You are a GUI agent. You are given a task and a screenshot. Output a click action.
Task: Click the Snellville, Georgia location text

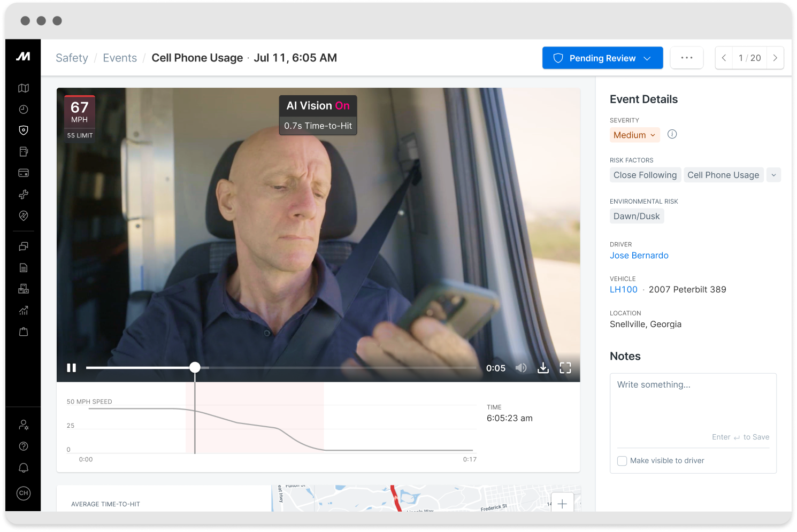pyautogui.click(x=646, y=324)
